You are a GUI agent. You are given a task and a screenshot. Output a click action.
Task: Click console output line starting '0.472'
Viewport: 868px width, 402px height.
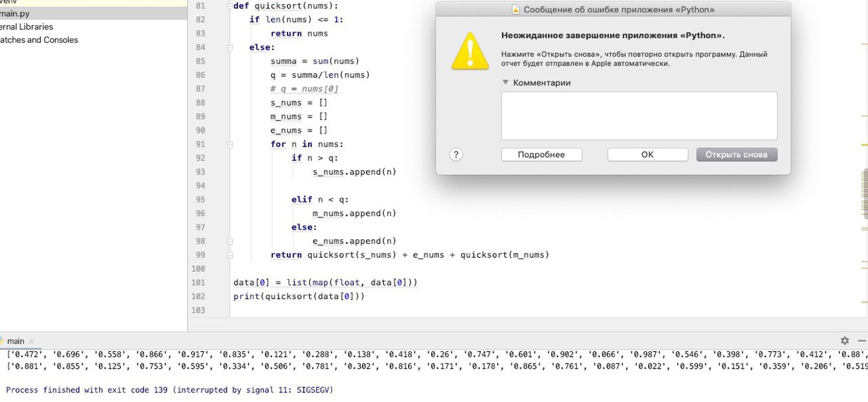pyautogui.click(x=437, y=354)
